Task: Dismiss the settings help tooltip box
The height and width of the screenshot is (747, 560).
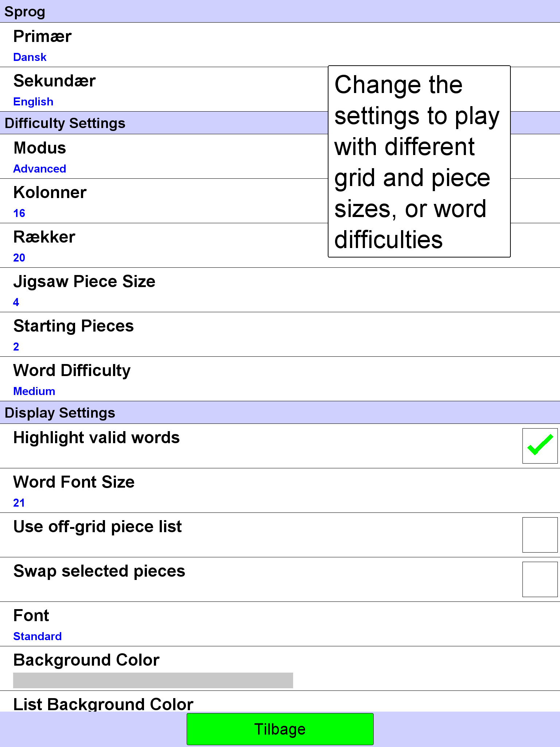Action: (x=419, y=162)
